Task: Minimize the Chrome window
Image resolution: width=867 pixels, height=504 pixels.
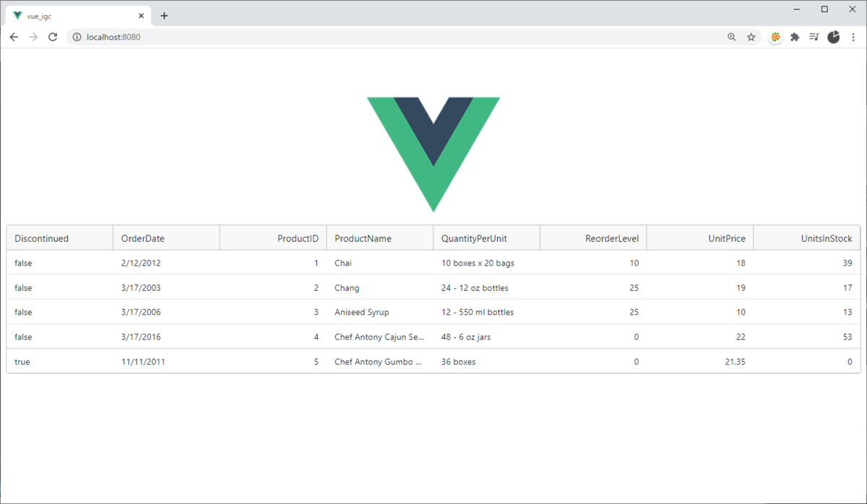Action: [x=798, y=9]
